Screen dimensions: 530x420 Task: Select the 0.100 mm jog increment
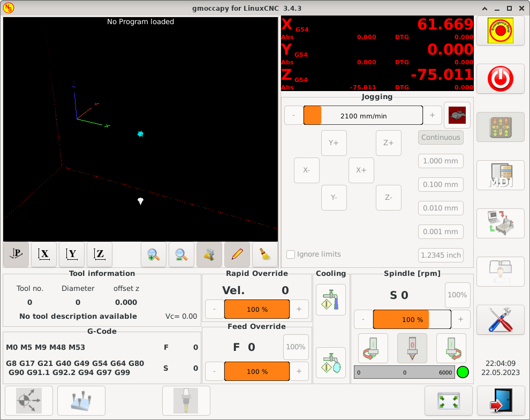tap(440, 184)
